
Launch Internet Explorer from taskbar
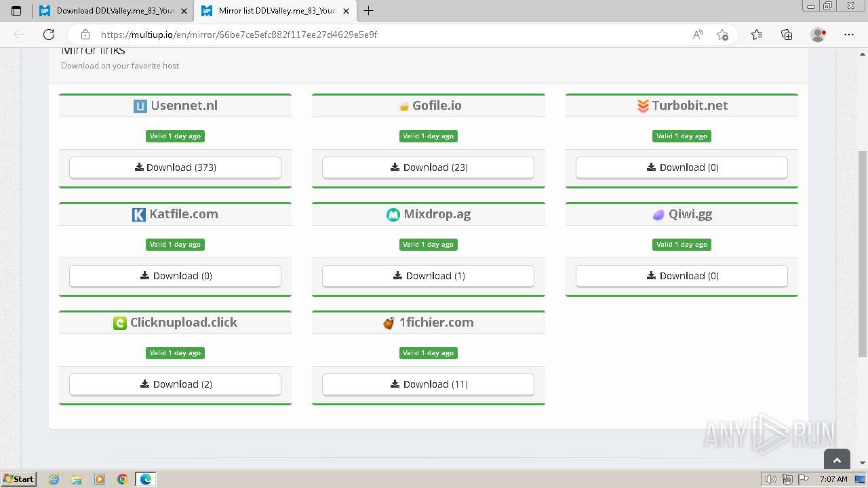[x=54, y=479]
